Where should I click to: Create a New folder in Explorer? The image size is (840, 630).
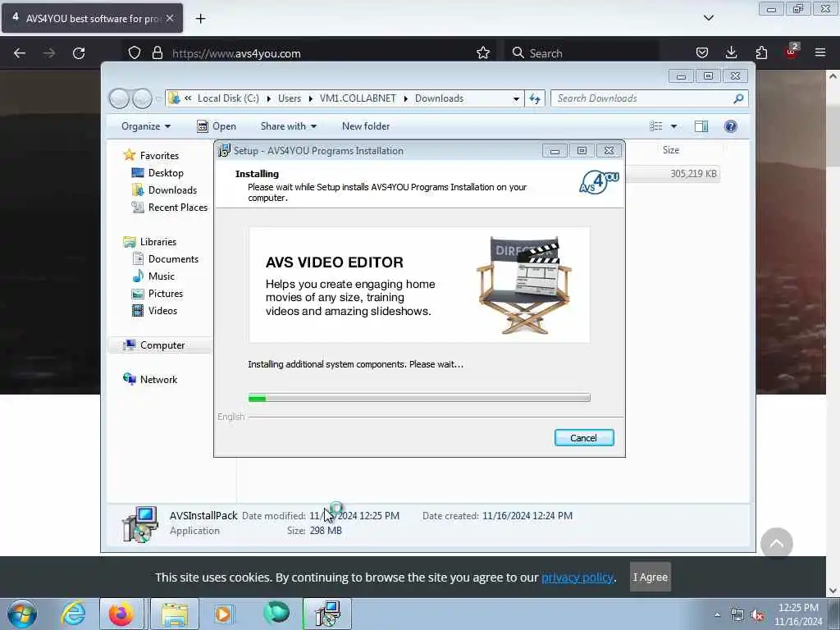(365, 126)
